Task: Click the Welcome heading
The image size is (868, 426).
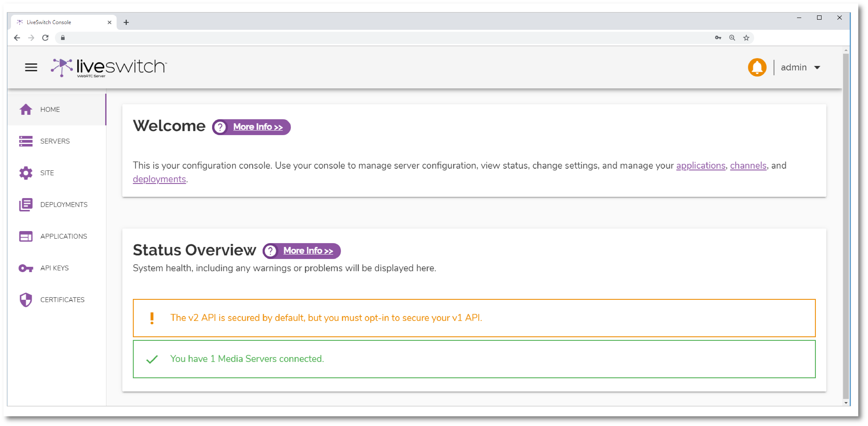Action: [x=169, y=126]
